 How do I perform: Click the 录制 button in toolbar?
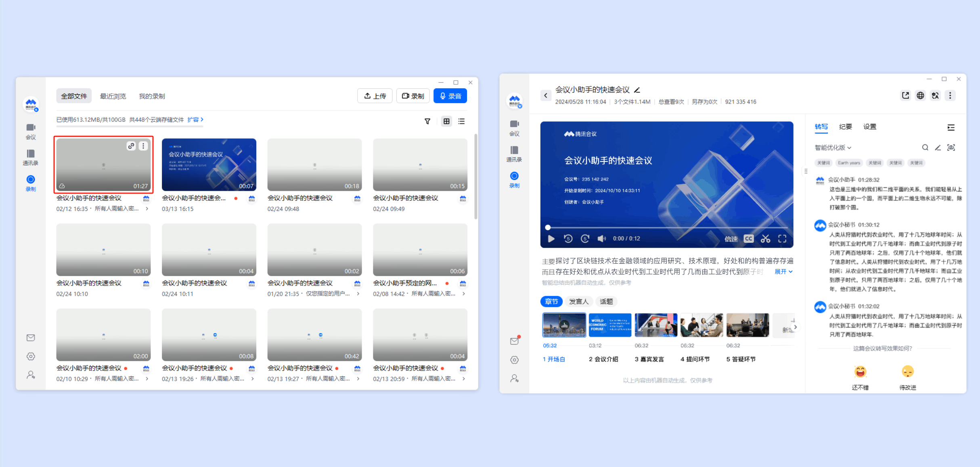click(x=413, y=96)
